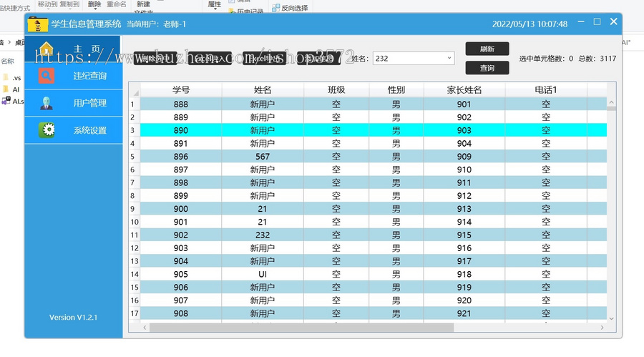Click student ID cell 890 in highlighted row
The width and height of the screenshot is (644, 357).
pos(181,130)
